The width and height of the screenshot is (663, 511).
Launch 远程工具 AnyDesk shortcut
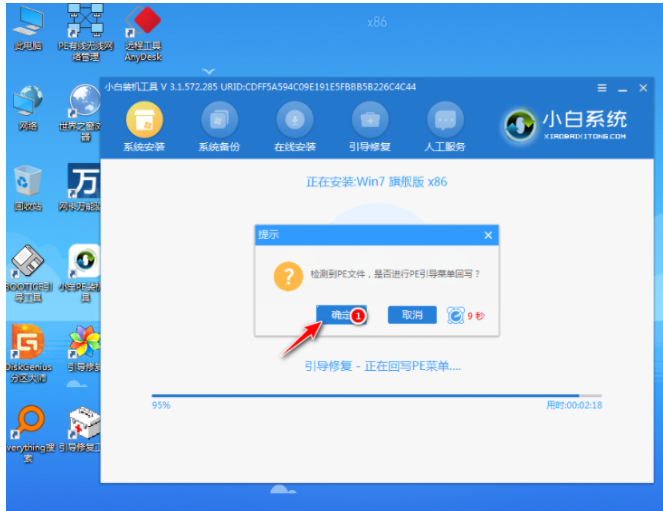click(143, 33)
